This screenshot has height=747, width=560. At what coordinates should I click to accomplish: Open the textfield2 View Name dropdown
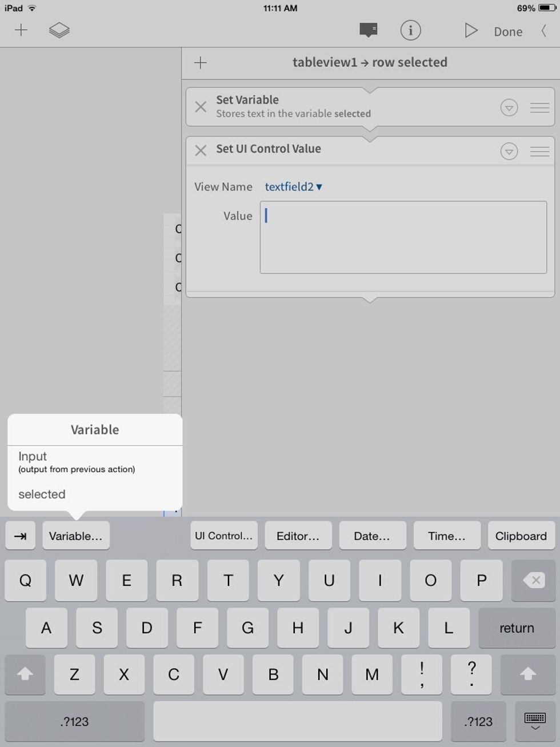point(293,187)
